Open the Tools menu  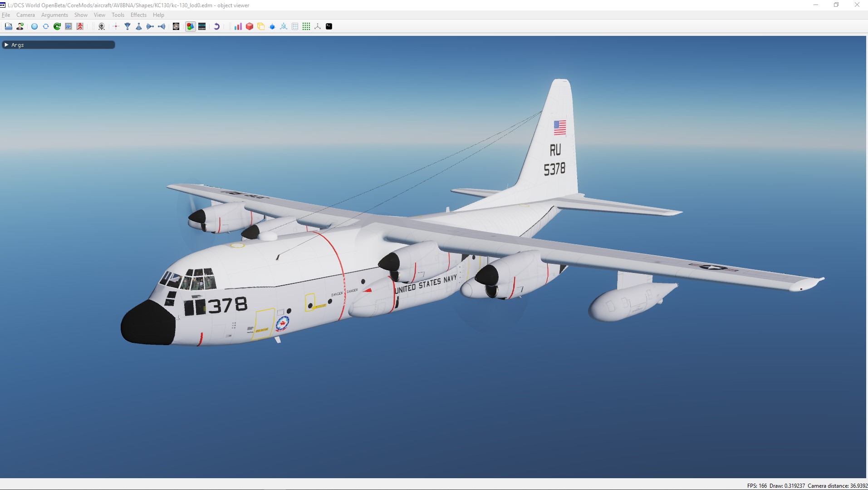(x=118, y=15)
